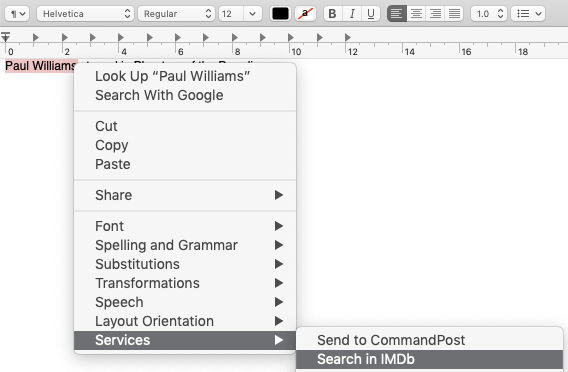Viewport: 568px width, 372px height.
Task: Toggle italic formatting
Action: coord(352,14)
